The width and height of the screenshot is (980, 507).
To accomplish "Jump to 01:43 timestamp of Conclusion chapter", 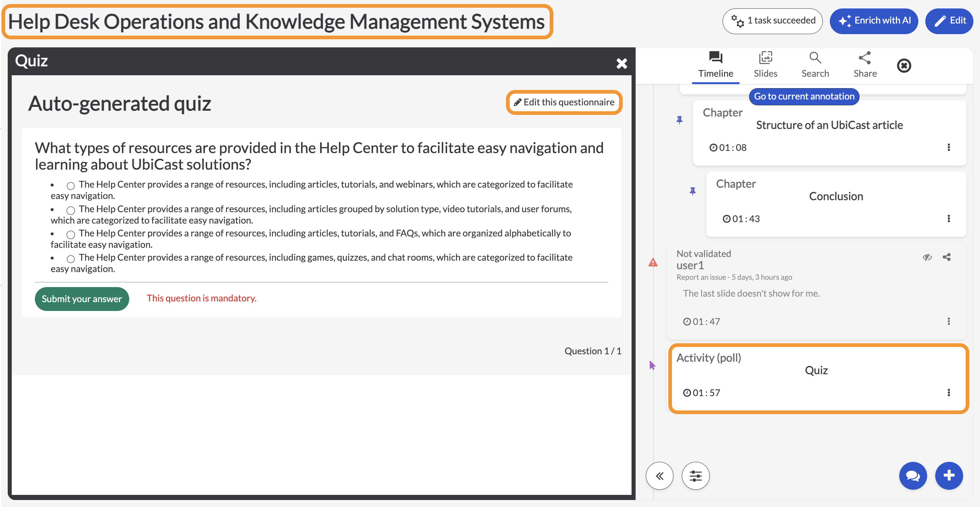I will [741, 219].
